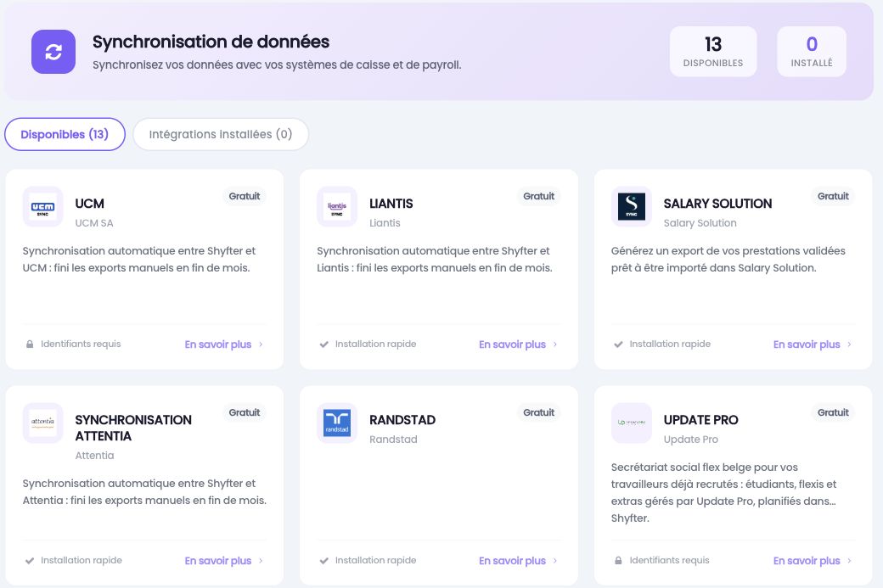Click the checkmark icon on Liantis card
The width and height of the screenshot is (883, 588).
323,344
